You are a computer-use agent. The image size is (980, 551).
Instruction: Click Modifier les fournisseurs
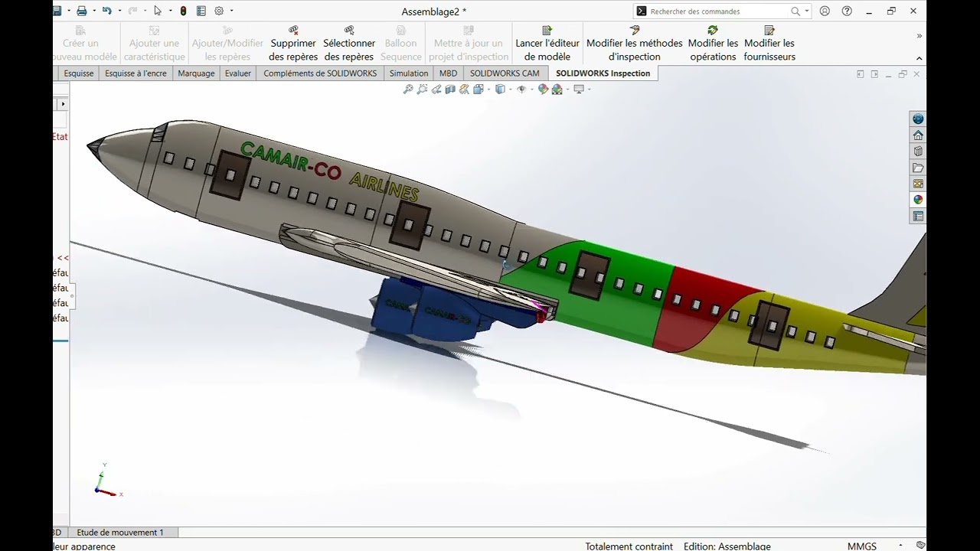[769, 44]
